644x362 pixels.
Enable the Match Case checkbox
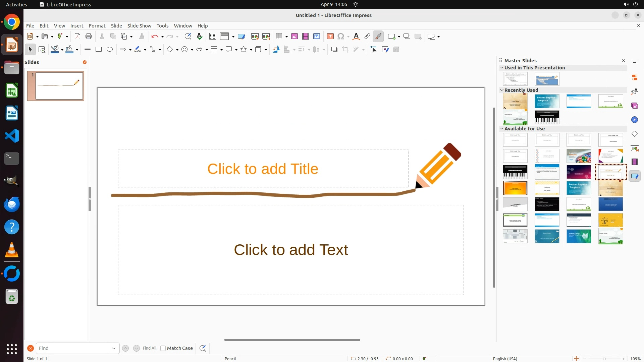[x=163, y=348]
